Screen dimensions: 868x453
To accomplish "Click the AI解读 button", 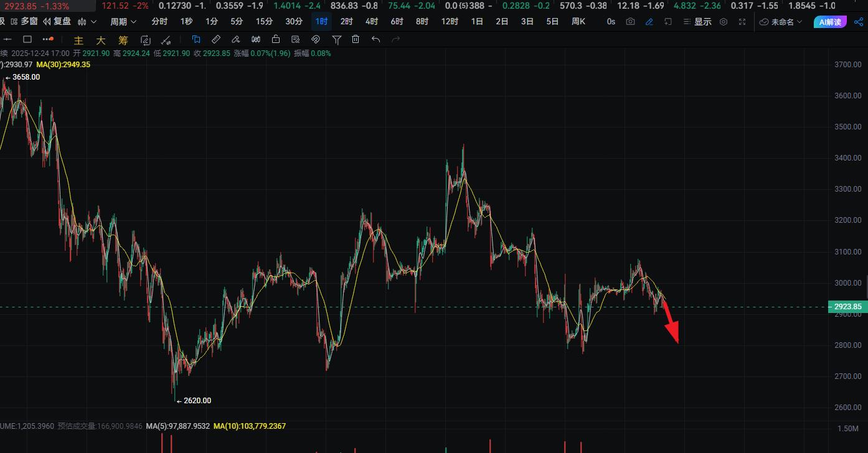I will [829, 22].
